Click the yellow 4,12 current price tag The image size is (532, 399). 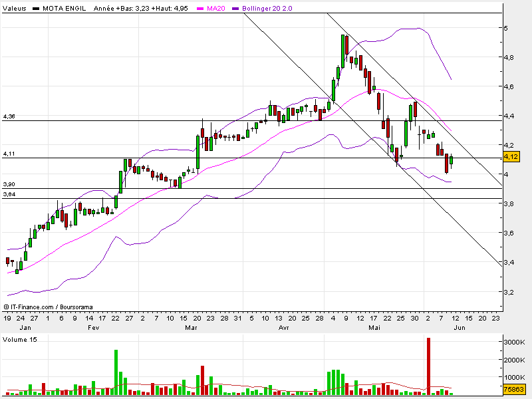(x=511, y=157)
